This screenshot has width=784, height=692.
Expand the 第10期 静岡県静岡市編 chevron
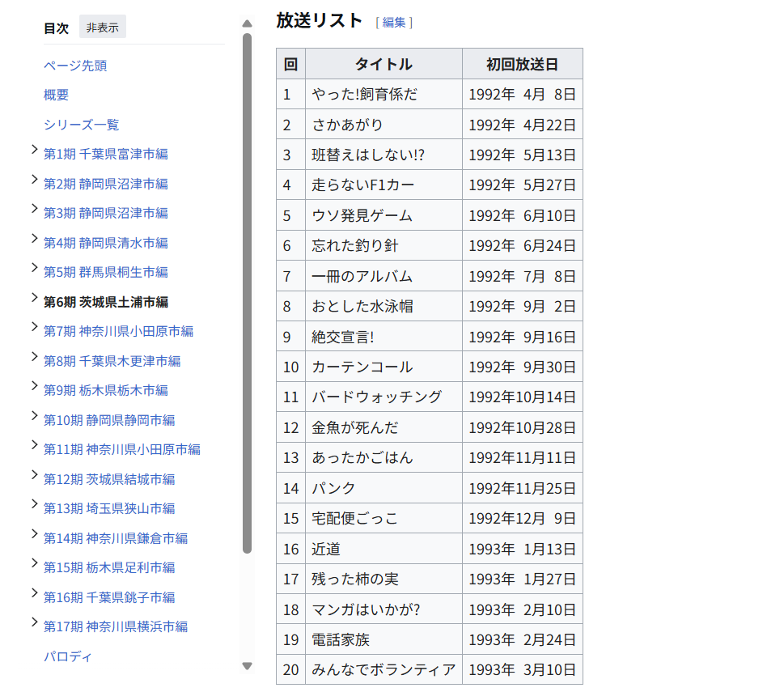pos(34,416)
